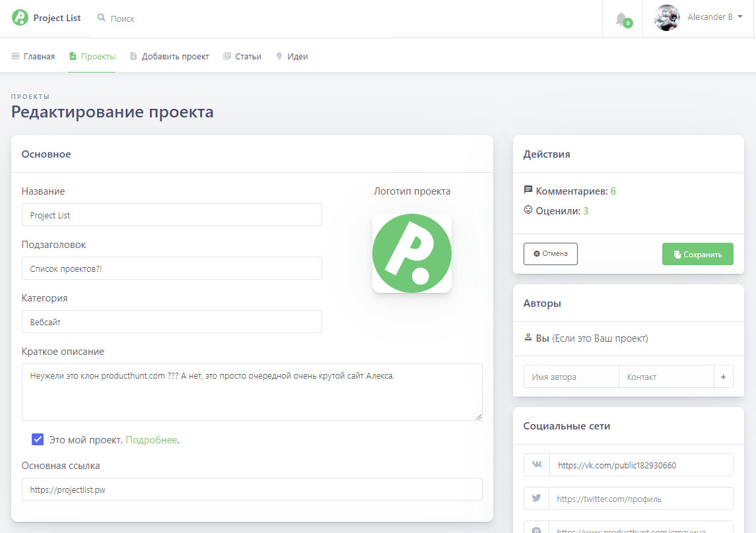Click the Название input field
This screenshot has width=756, height=533.
tap(172, 215)
